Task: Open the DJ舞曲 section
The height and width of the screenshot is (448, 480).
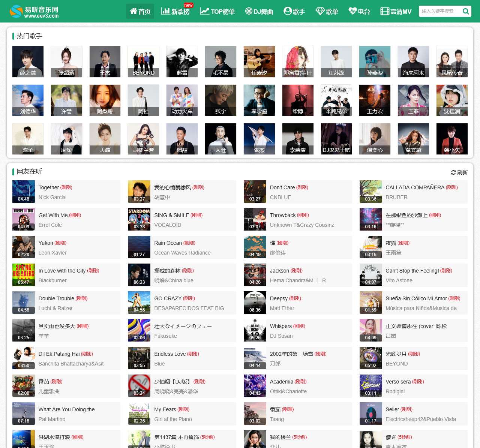Action: tap(259, 12)
